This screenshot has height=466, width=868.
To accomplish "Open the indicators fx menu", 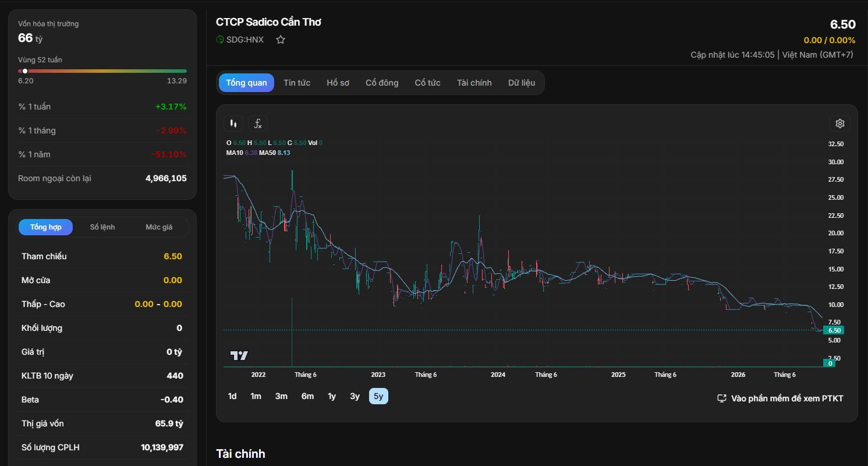I will 258,123.
